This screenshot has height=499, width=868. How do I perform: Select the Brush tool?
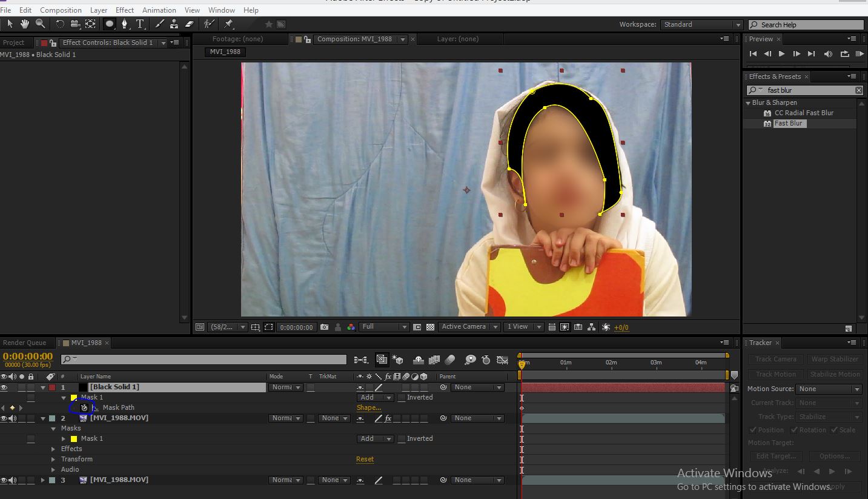(159, 24)
